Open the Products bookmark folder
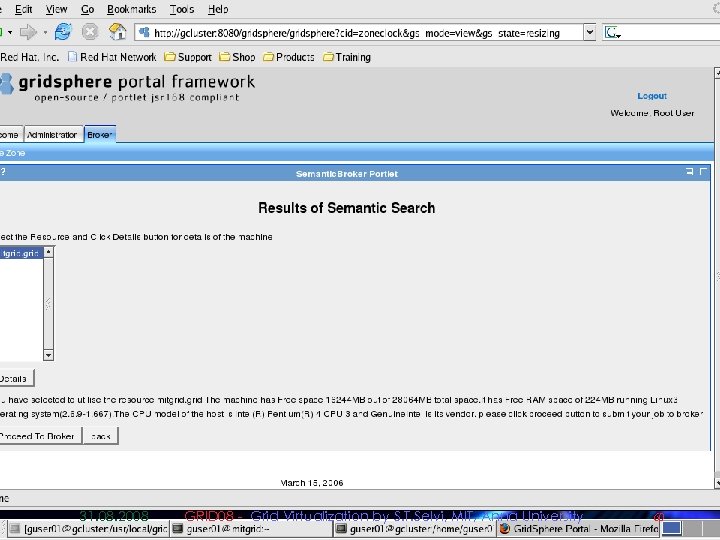Image resolution: width=720 pixels, height=540 pixels. [289, 57]
